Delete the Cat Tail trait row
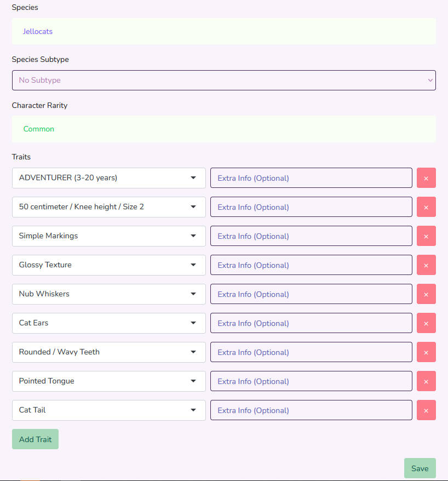This screenshot has height=481, width=448. 426,410
